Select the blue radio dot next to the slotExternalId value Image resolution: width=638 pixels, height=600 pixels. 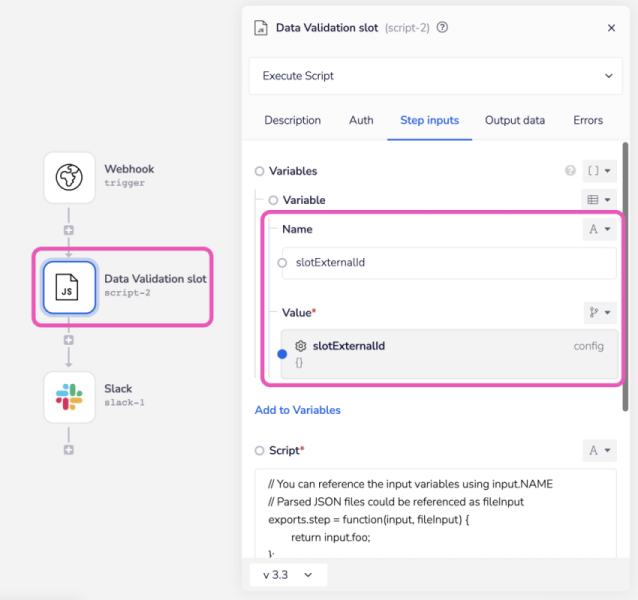coord(282,354)
